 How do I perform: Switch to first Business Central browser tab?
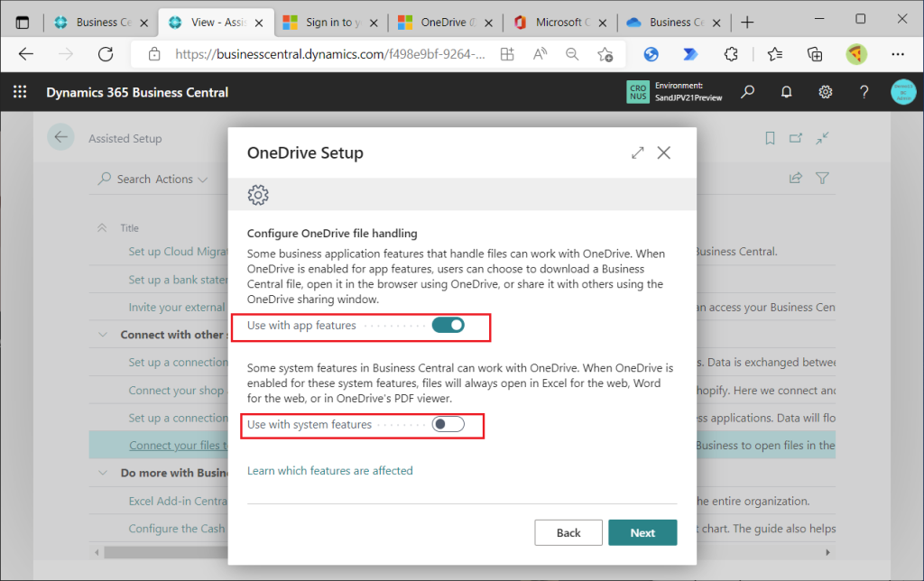[x=103, y=23]
